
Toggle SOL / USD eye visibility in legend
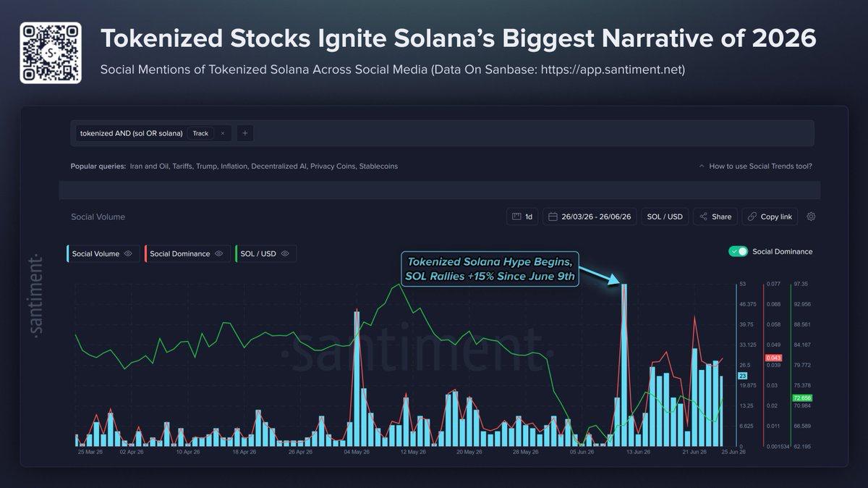click(285, 253)
